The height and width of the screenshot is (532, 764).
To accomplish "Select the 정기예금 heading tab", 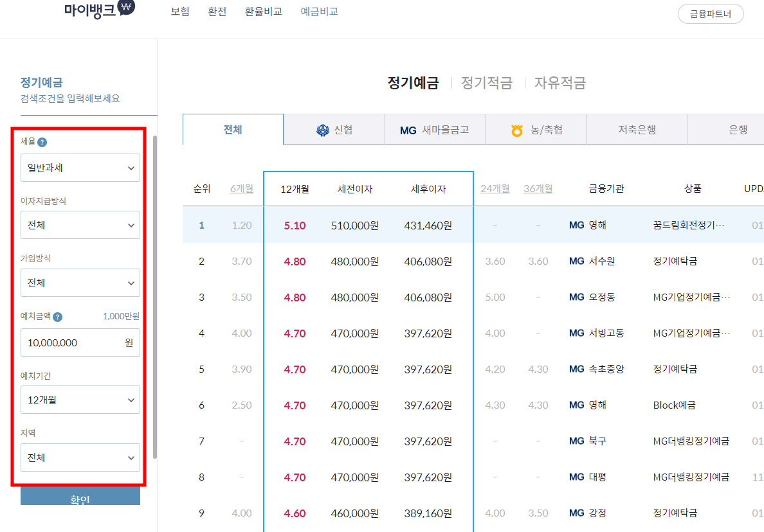I will click(413, 83).
